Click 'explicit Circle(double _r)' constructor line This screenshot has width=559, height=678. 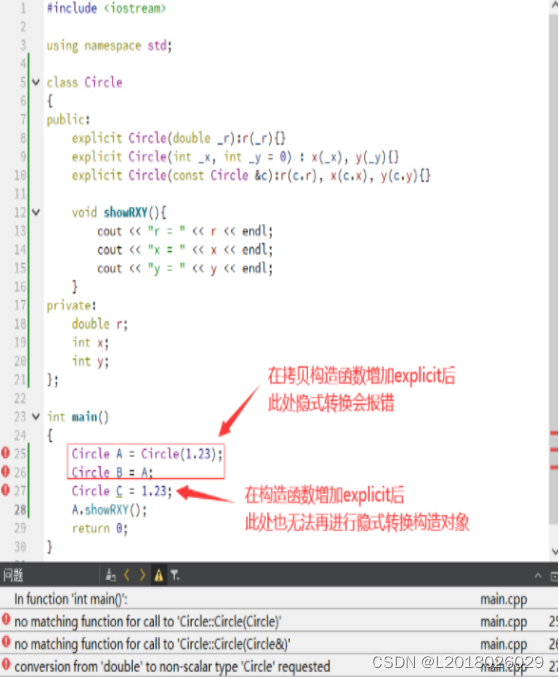179,138
